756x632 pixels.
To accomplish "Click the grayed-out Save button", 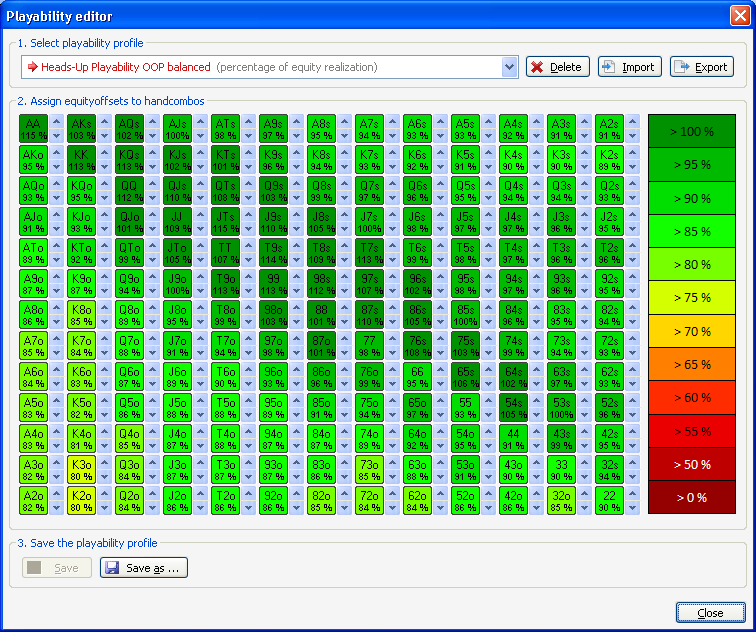I will tap(57, 568).
